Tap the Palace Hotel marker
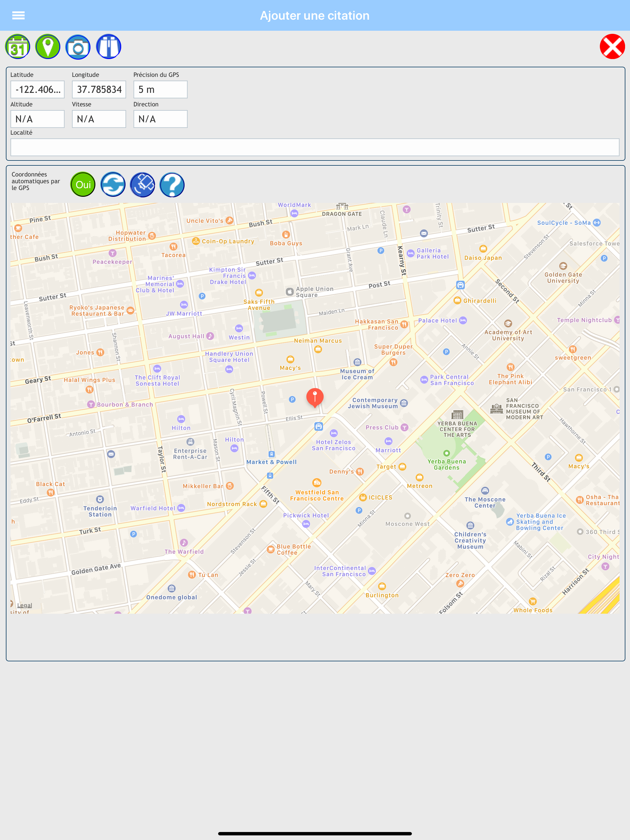This screenshot has width=630, height=840. pyautogui.click(x=463, y=320)
